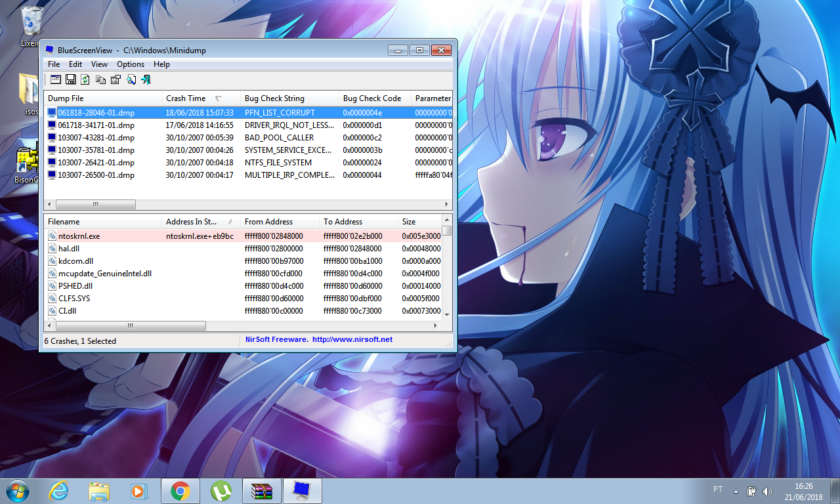Click the lower pane vertical scrollbar down arrow

pyautogui.click(x=447, y=314)
